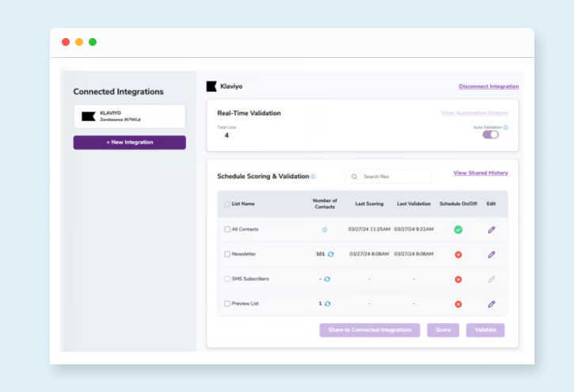This screenshot has height=392, width=574.
Task: Open View Shared History link
Action: (x=481, y=173)
